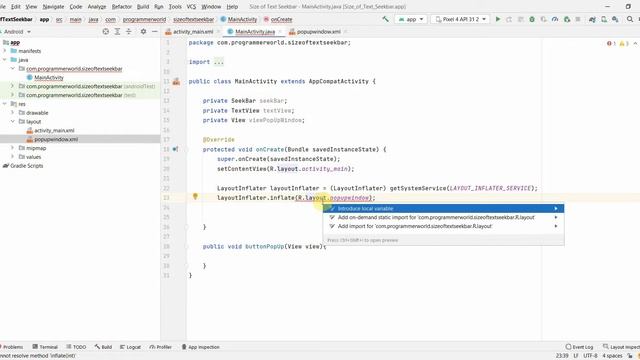The width and height of the screenshot is (640, 360).
Task: Hide the project panel with minus icon
Action: tap(155, 31)
